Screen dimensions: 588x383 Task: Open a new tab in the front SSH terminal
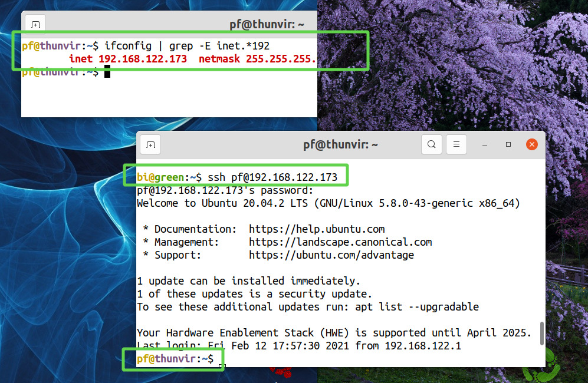[x=150, y=144]
